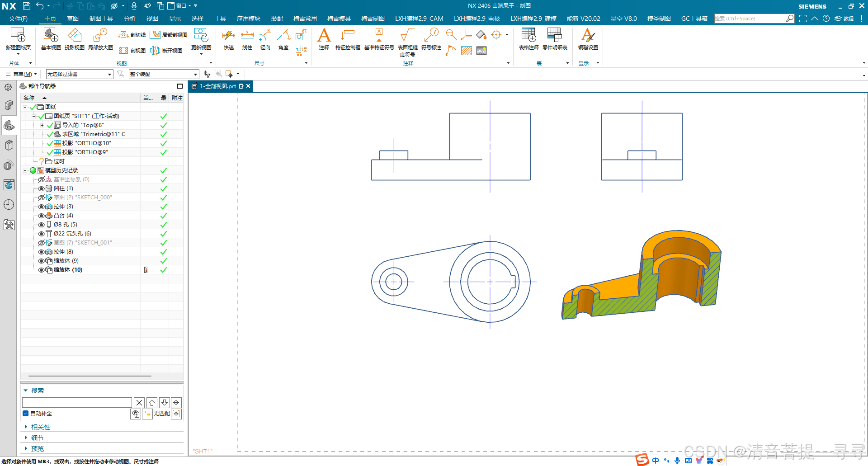868x466 pixels.
Task: Select the Section View (剖视图) tool
Action: (x=132, y=51)
